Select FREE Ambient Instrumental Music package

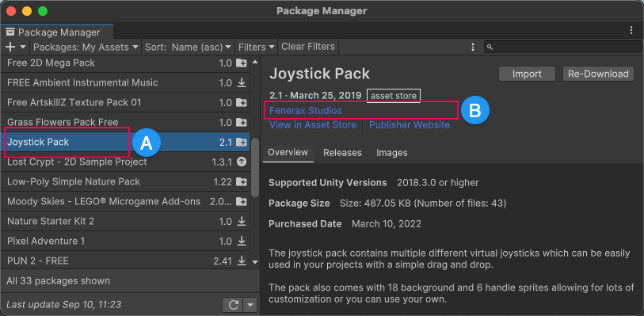(125, 83)
